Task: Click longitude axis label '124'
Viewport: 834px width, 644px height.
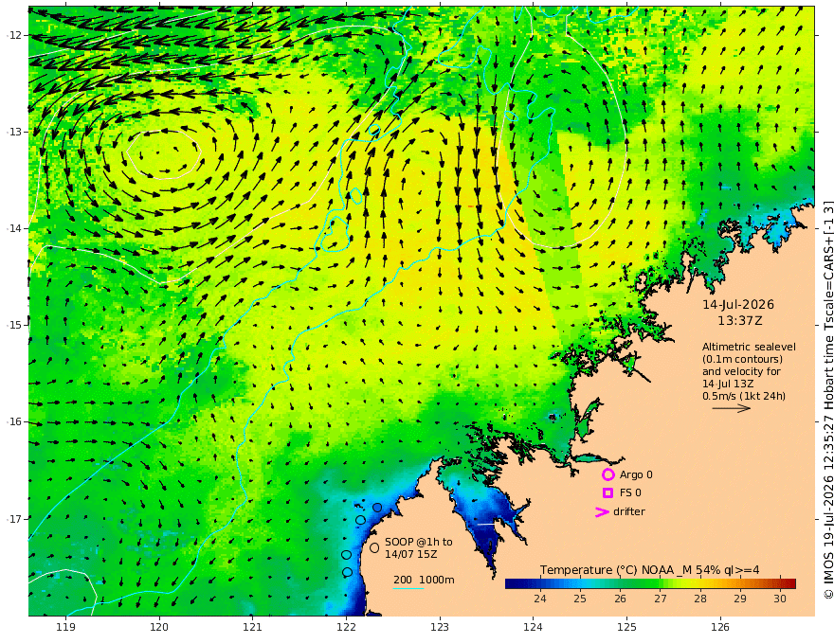Action: [534, 627]
